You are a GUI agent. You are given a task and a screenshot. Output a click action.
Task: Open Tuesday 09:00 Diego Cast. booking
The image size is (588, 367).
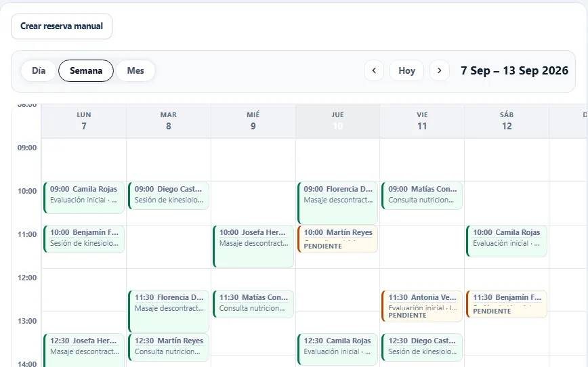(x=169, y=196)
